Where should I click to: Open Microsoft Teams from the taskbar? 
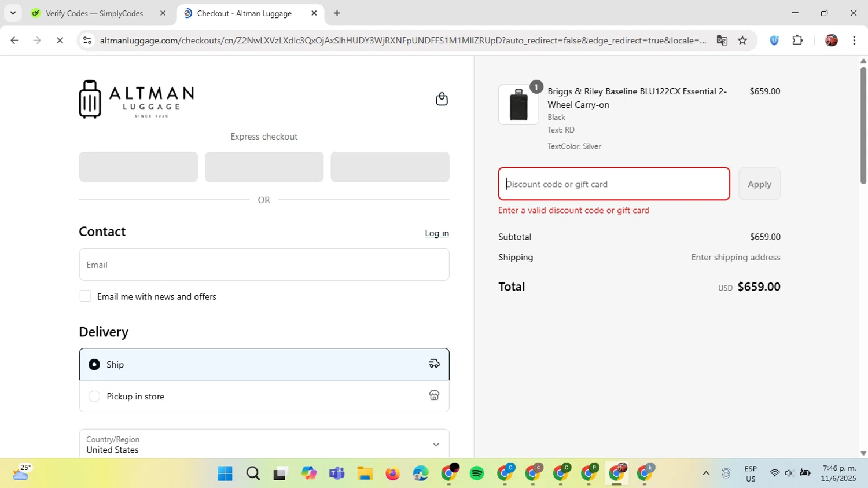click(x=337, y=474)
